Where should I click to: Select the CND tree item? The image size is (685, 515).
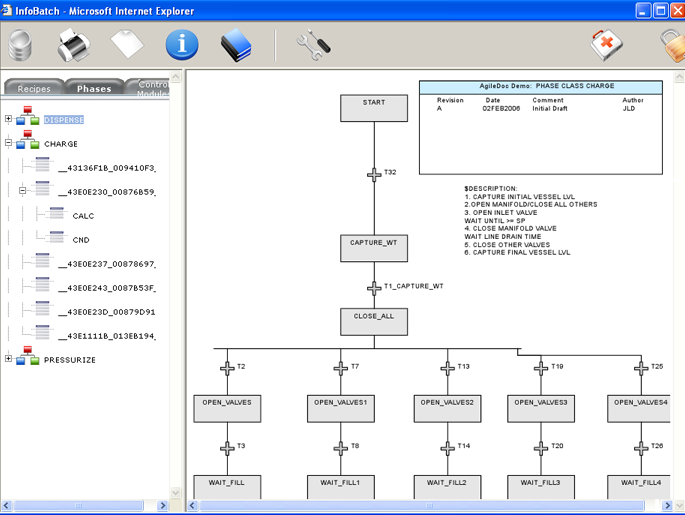click(81, 240)
